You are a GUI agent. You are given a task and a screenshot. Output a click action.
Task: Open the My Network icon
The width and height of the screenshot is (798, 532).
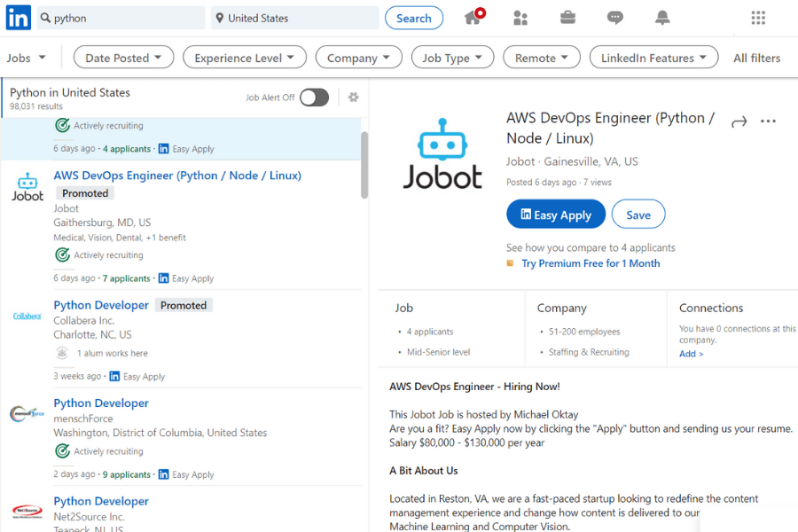tap(520, 17)
